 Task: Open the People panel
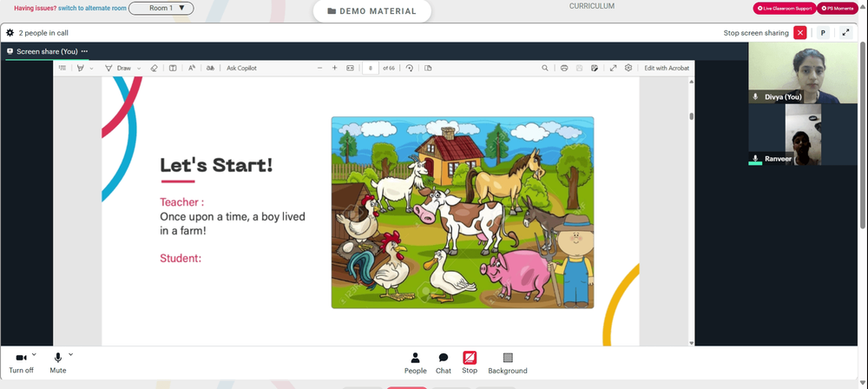(415, 364)
